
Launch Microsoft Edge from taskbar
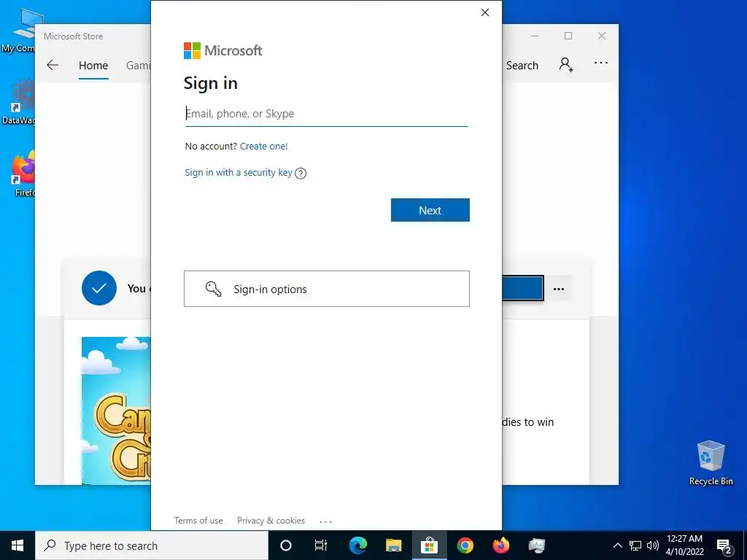tap(358, 545)
